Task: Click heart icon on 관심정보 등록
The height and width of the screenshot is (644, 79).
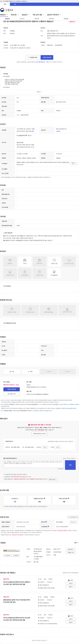Action: coord(29,57)
